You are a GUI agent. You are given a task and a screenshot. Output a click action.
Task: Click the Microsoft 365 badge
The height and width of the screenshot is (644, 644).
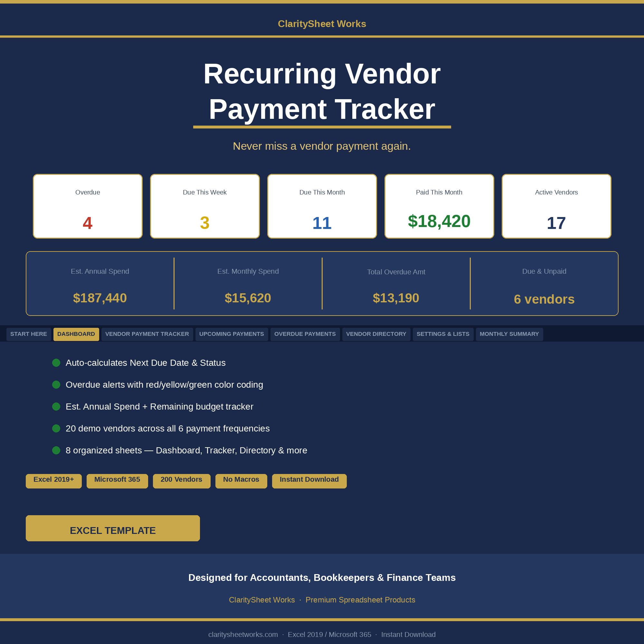tap(117, 481)
